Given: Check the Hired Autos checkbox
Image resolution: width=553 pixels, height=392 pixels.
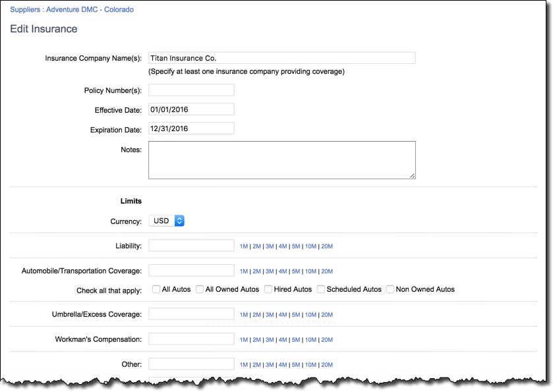Looking at the screenshot, I should (268, 289).
